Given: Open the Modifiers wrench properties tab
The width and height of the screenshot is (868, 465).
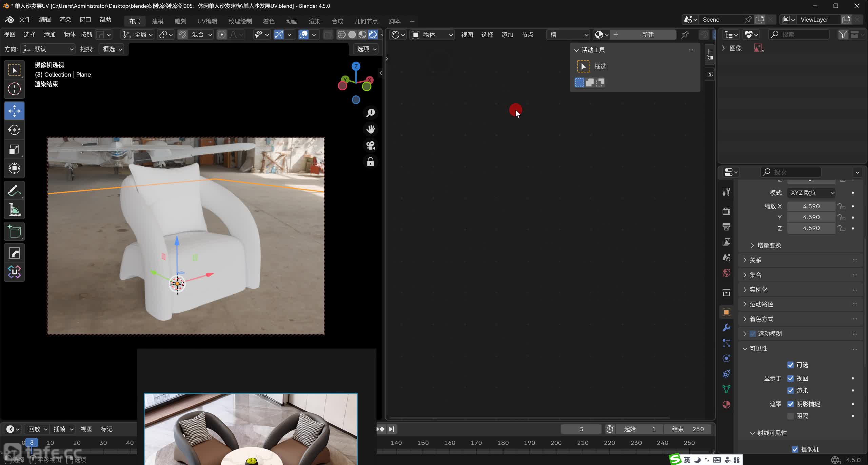Looking at the screenshot, I should coord(726,328).
